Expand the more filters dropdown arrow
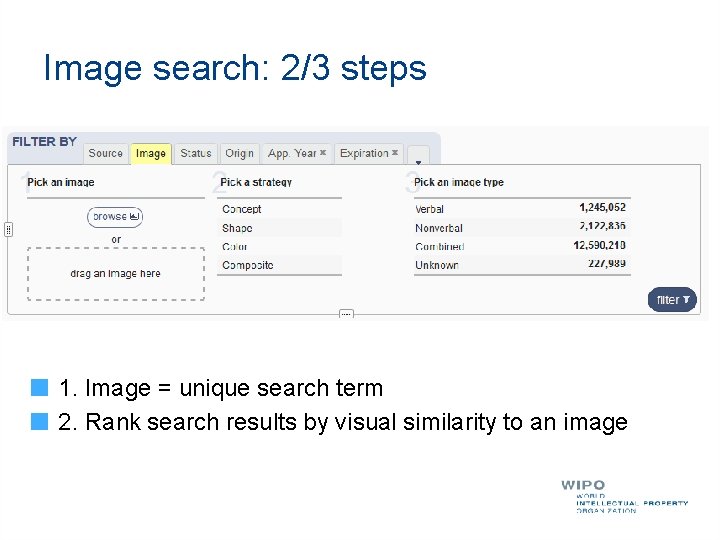Viewport: 720px width, 540px height. [x=418, y=156]
